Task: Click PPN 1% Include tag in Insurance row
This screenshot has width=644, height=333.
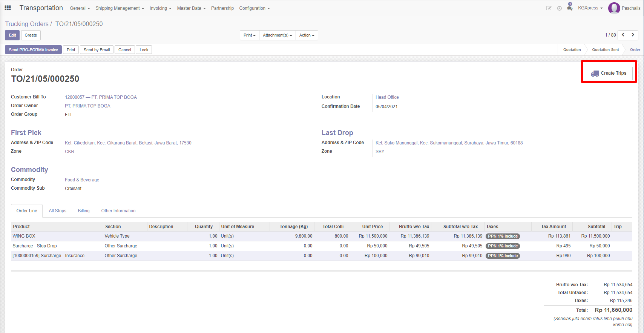Action: (503, 256)
